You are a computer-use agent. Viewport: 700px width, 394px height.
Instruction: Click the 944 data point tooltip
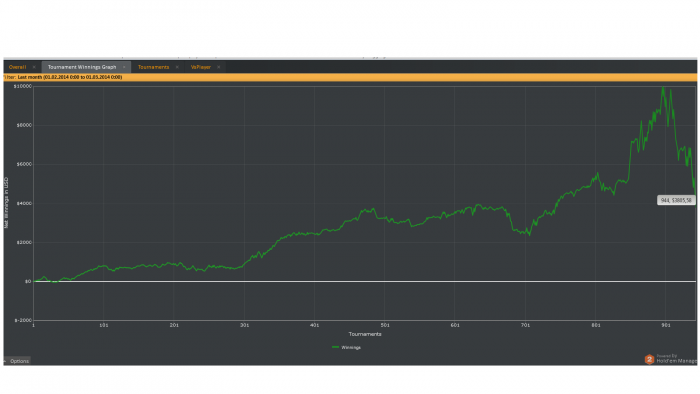[676, 200]
